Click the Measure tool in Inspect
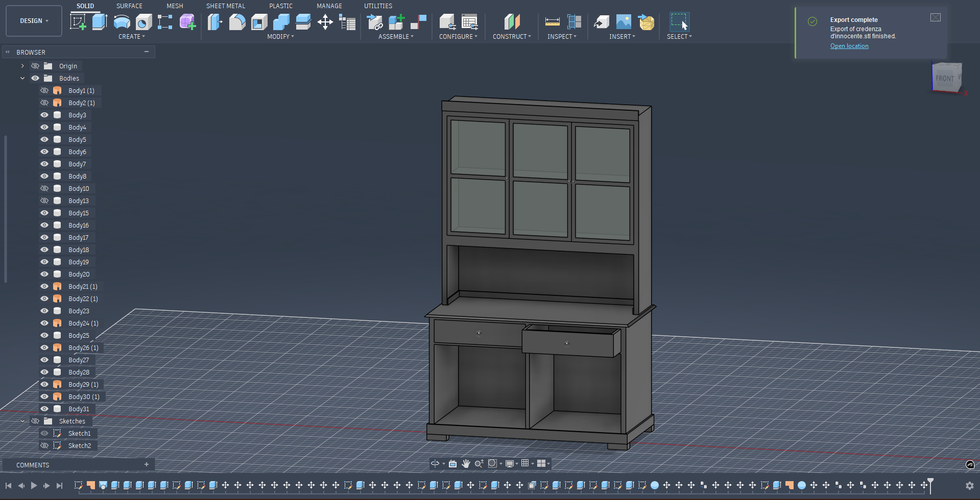Image resolution: width=980 pixels, height=500 pixels. [552, 22]
